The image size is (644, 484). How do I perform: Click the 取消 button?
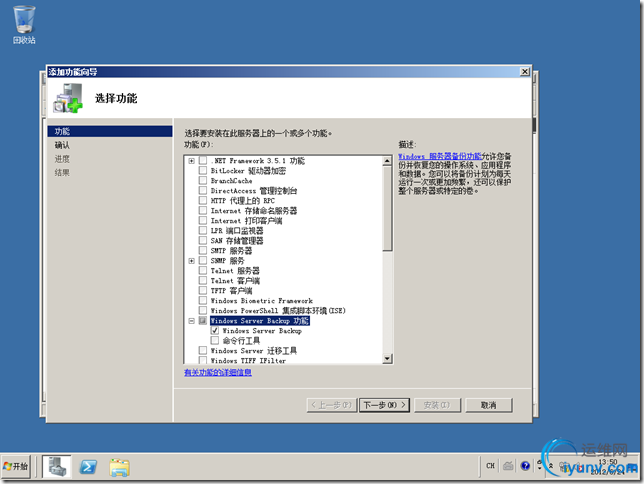489,405
